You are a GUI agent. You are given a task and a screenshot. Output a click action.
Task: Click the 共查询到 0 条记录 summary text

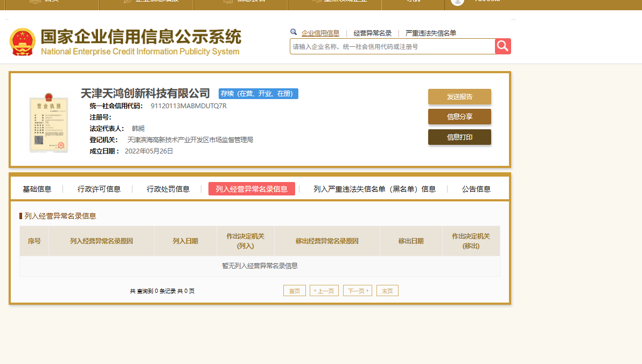point(162,291)
